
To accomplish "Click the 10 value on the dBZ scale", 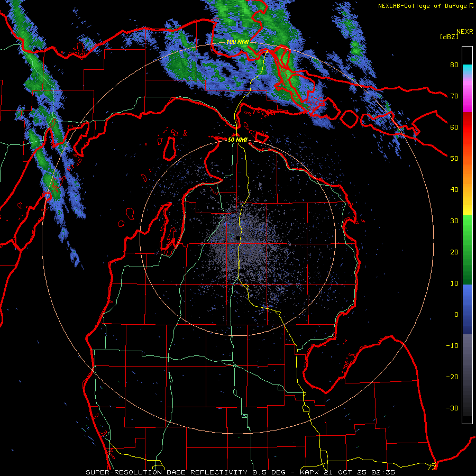I will 454,283.
